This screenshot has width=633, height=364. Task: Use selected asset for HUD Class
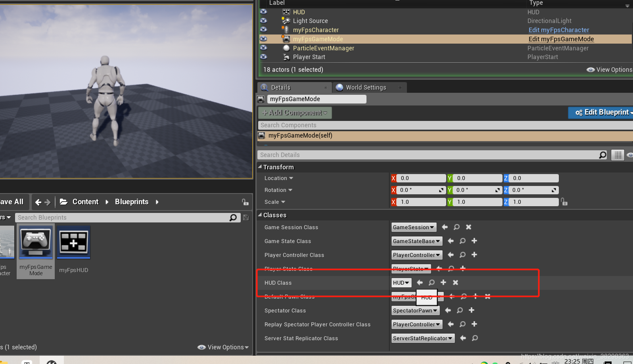click(x=420, y=283)
